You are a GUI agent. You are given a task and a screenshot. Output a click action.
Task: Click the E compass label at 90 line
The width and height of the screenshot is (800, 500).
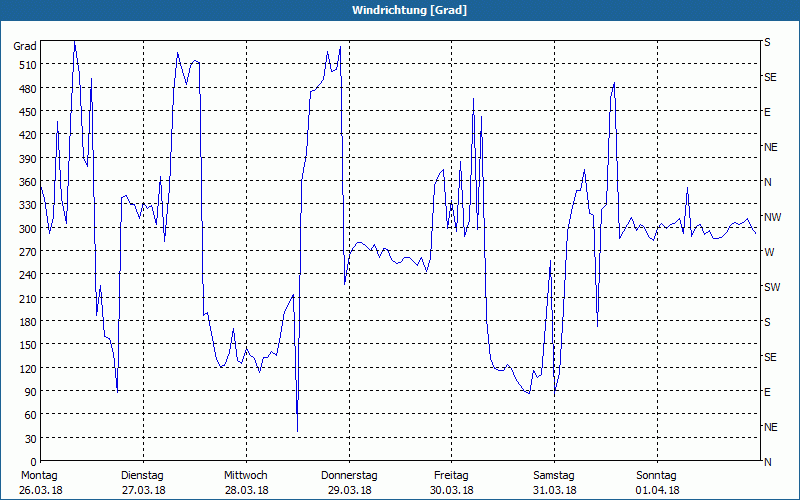click(767, 392)
